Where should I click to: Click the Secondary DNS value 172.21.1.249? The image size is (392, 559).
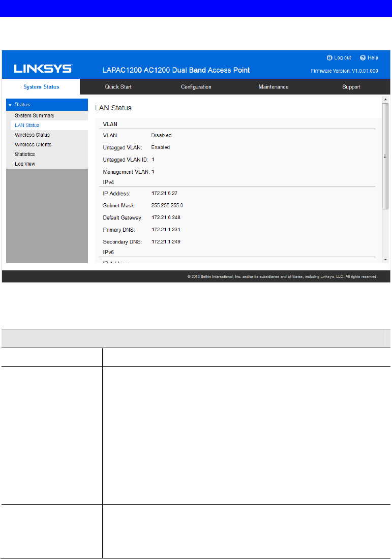166,242
